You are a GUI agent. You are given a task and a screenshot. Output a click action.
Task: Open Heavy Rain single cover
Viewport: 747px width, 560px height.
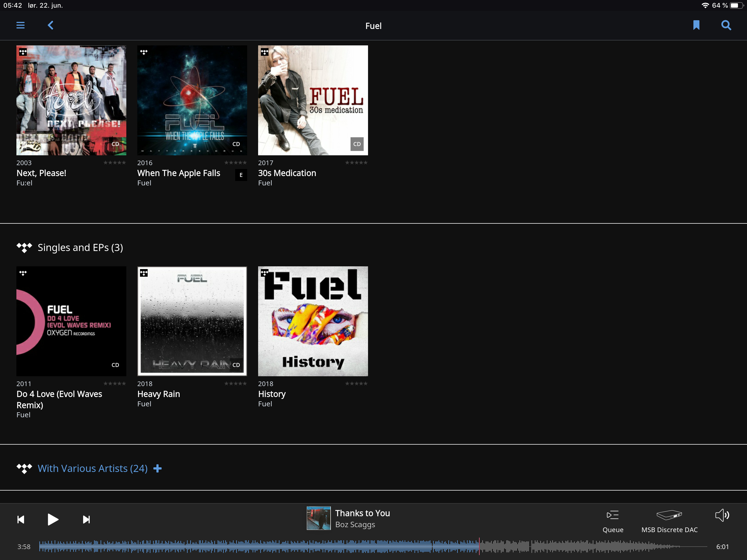[192, 321]
